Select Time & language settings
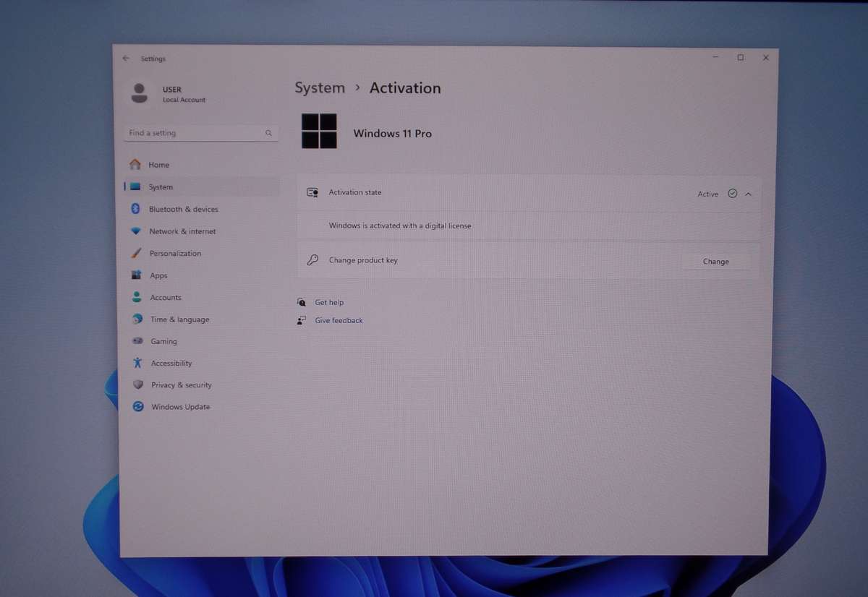Viewport: 868px width, 597px height. point(179,319)
